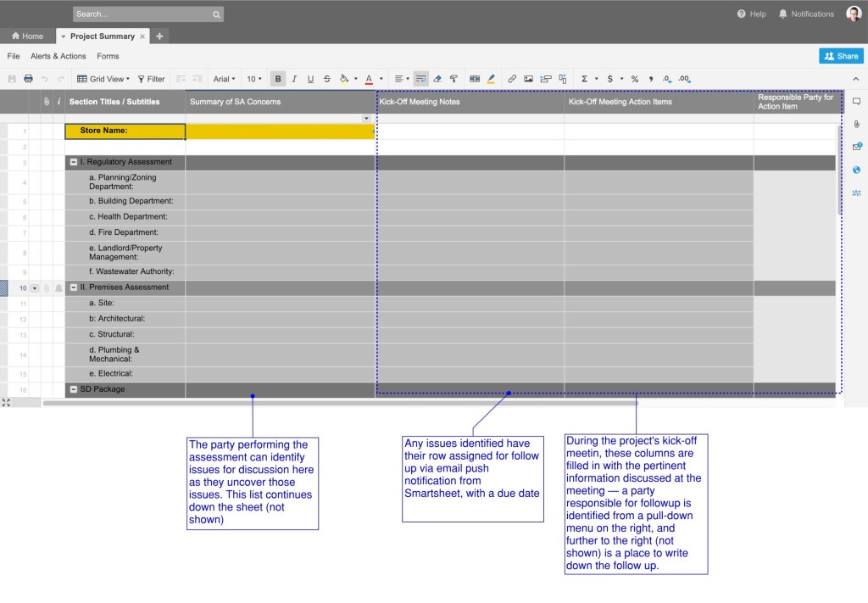This screenshot has width=868, height=603.
Task: Click the Notifications bell icon
Action: pos(782,14)
